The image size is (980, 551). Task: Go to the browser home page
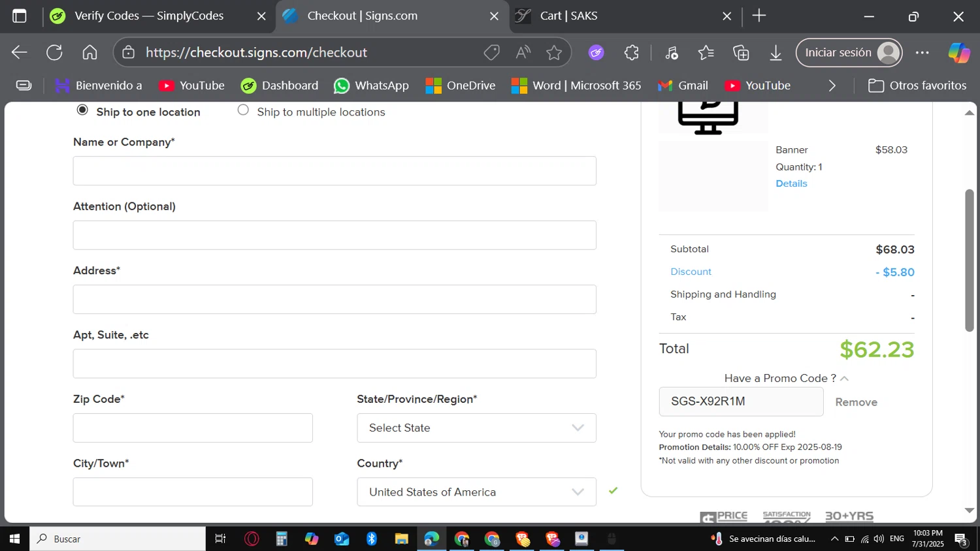coord(90,53)
